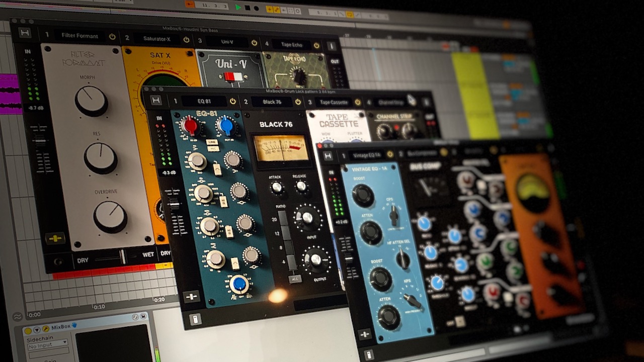
Task: Collapse the MixBox device with the fold triangle
Action: (37, 330)
